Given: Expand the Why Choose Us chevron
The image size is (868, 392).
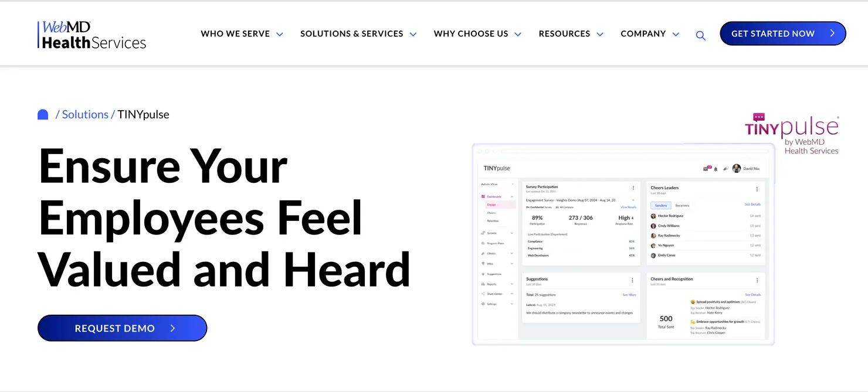Looking at the screenshot, I should (518, 35).
